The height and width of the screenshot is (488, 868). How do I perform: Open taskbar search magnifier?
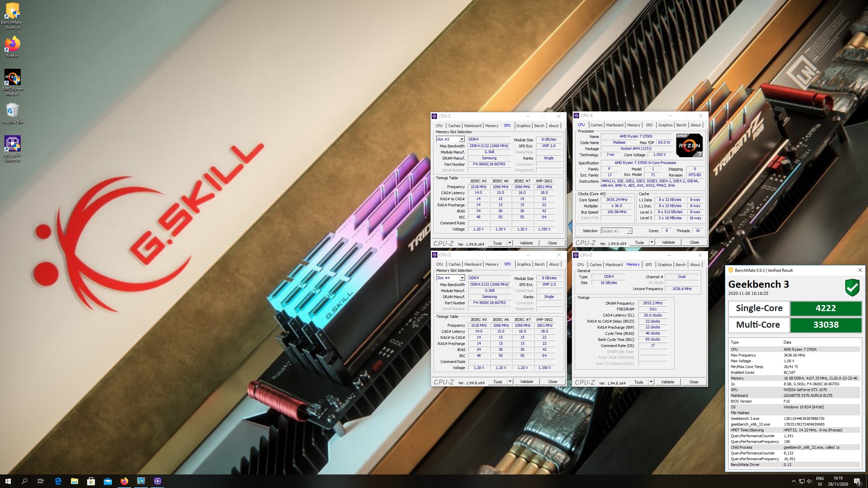pyautogui.click(x=24, y=481)
